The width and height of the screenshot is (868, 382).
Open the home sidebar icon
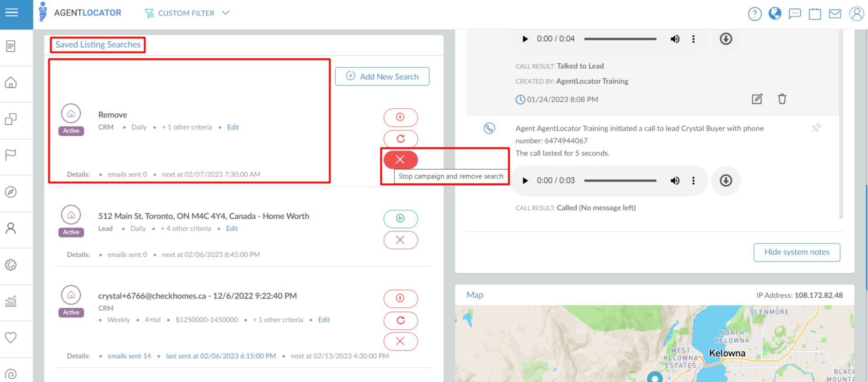pos(11,83)
